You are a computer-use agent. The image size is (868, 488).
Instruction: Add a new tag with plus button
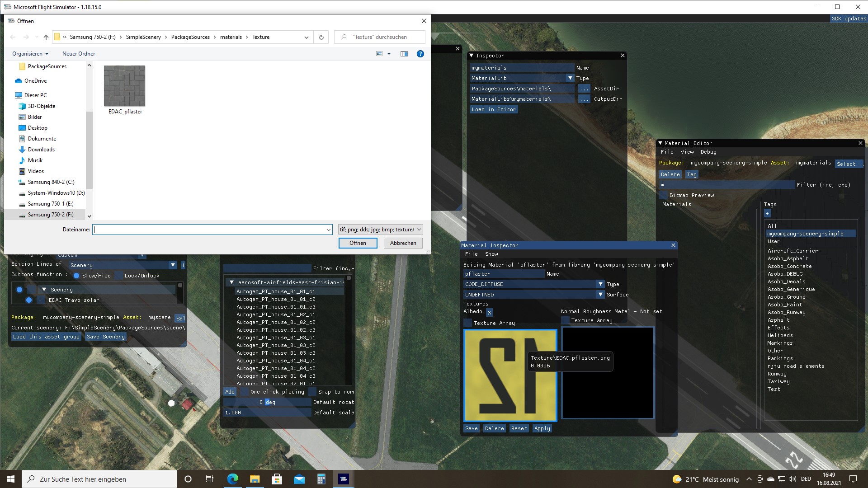tap(767, 213)
